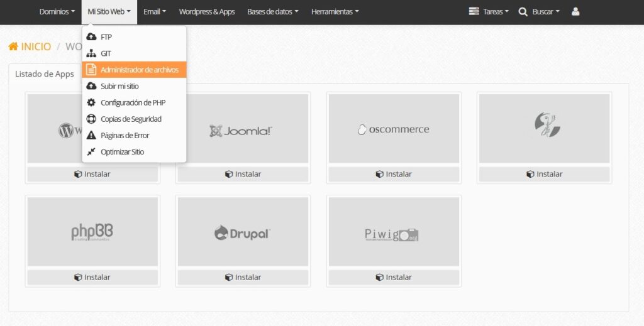Click the GIT sitemap icon
This screenshot has height=326, width=644.
tap(91, 53)
